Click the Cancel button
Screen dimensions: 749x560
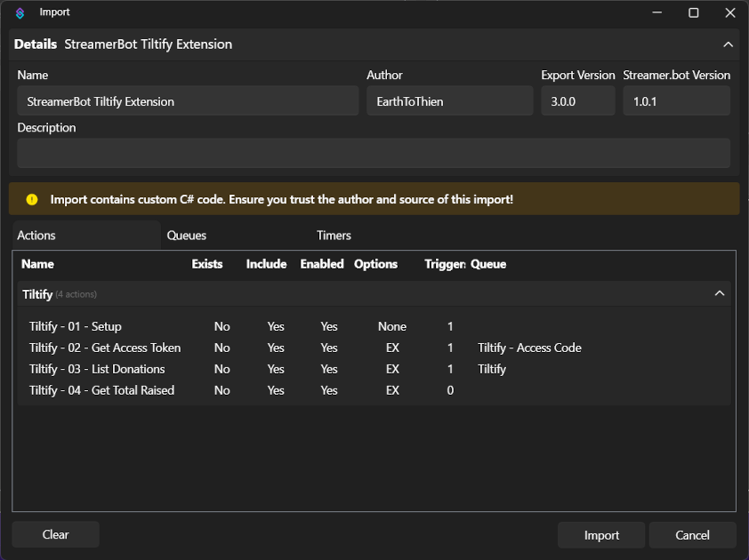pyautogui.click(x=692, y=535)
